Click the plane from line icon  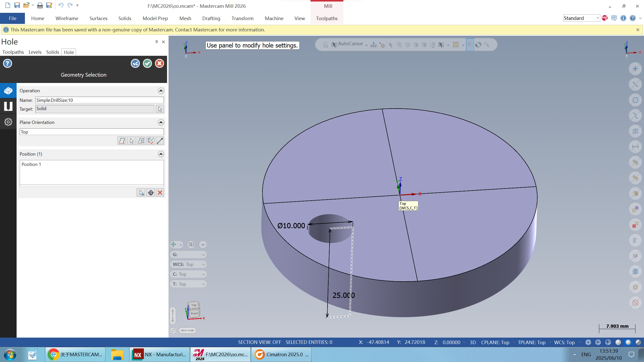pyautogui.click(x=160, y=141)
